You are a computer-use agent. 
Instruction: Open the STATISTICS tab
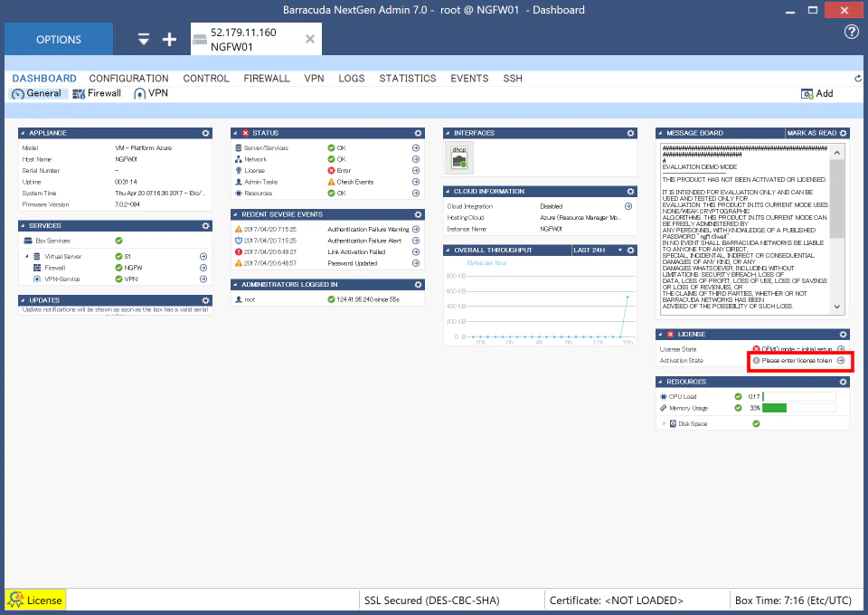tap(408, 79)
